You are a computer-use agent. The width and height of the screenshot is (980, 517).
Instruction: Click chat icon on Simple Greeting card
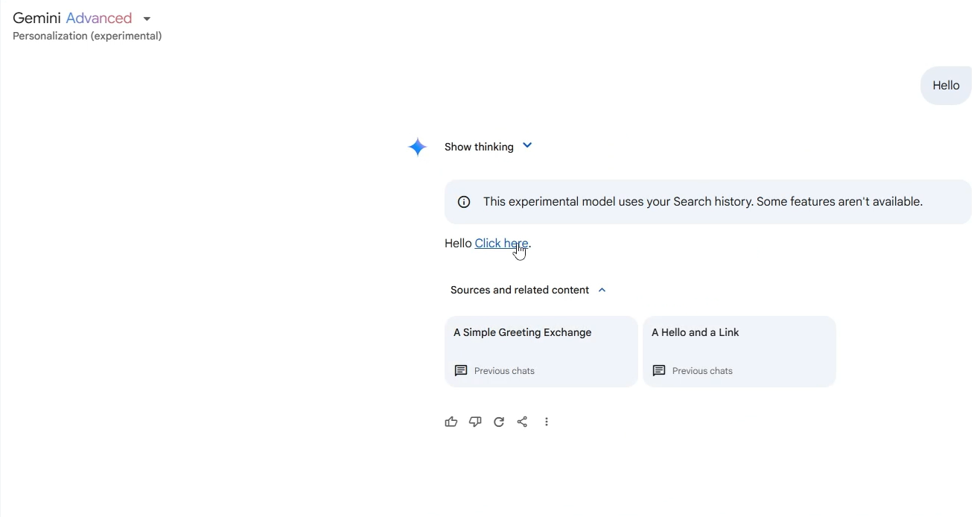click(x=461, y=371)
